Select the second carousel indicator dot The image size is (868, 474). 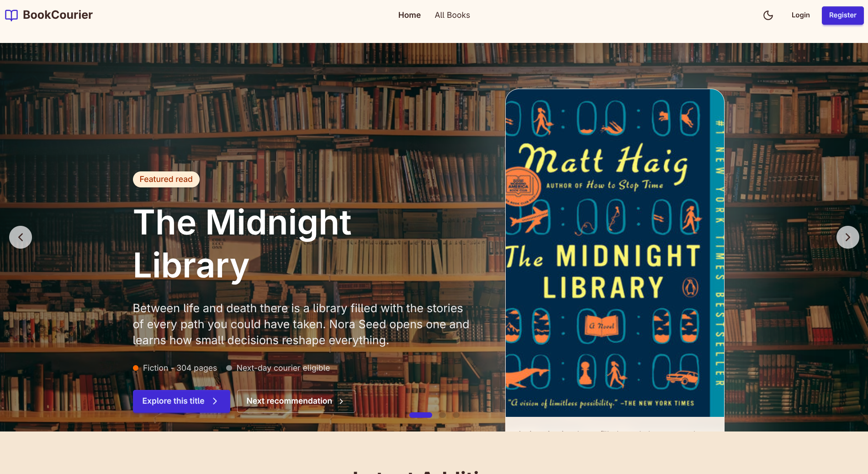click(x=442, y=415)
